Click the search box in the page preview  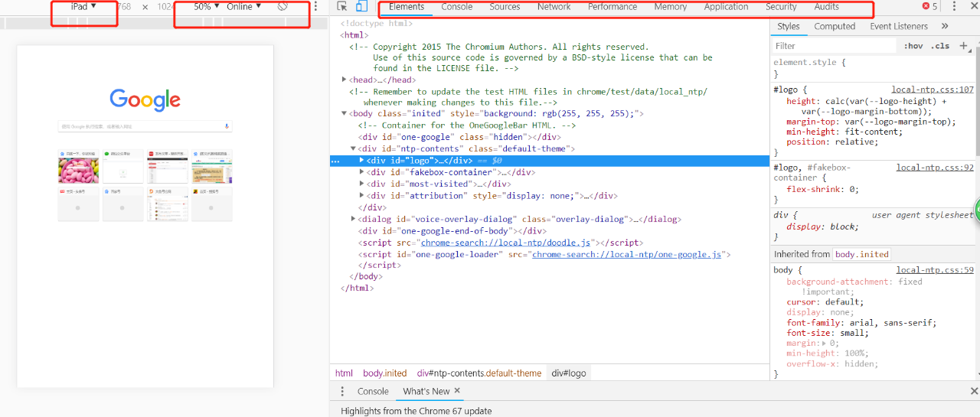click(145, 125)
